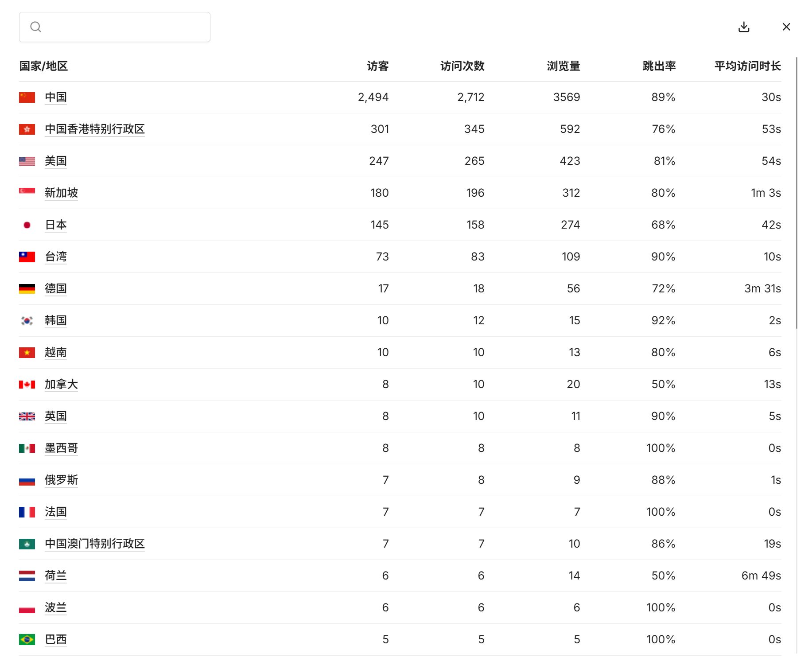Click the search magnifier icon
This screenshot has width=812, height=669.
click(x=35, y=27)
